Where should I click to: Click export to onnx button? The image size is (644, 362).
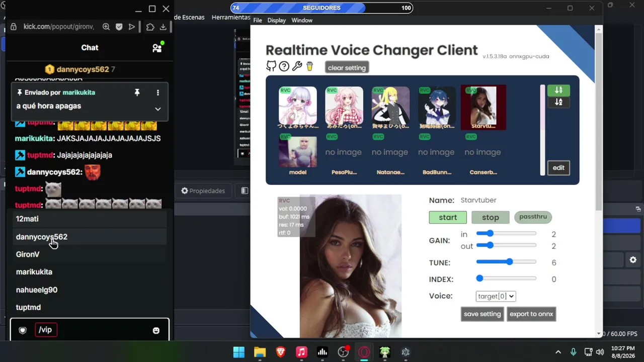pos(531,314)
